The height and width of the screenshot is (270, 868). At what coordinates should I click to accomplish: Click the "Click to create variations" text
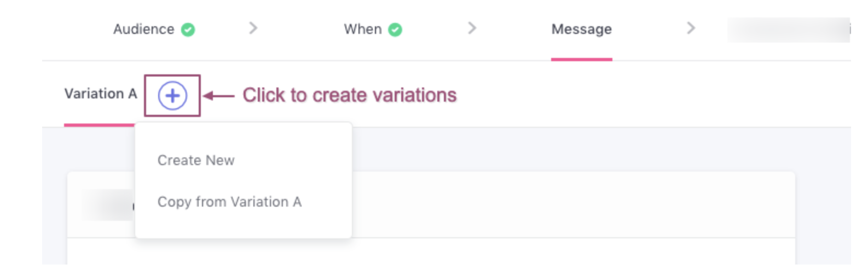click(x=349, y=95)
